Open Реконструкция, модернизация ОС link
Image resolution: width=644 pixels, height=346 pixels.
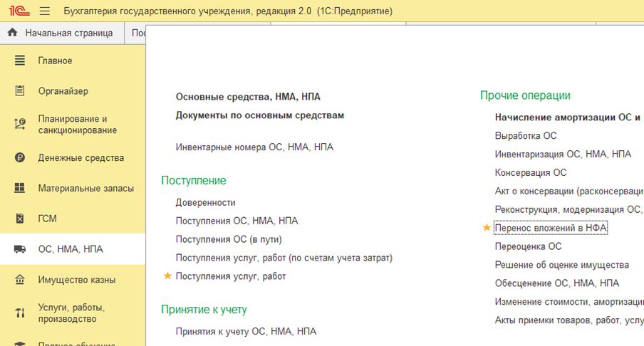pyautogui.click(x=569, y=210)
